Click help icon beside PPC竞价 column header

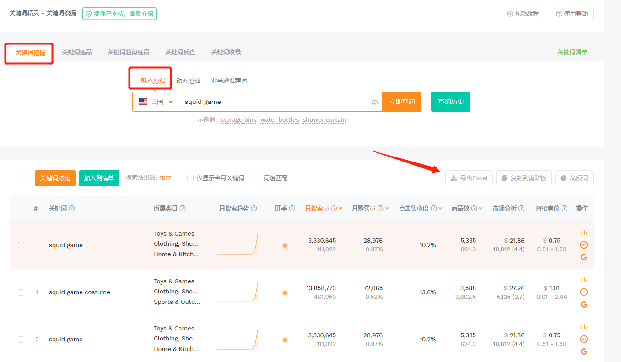pos(564,208)
